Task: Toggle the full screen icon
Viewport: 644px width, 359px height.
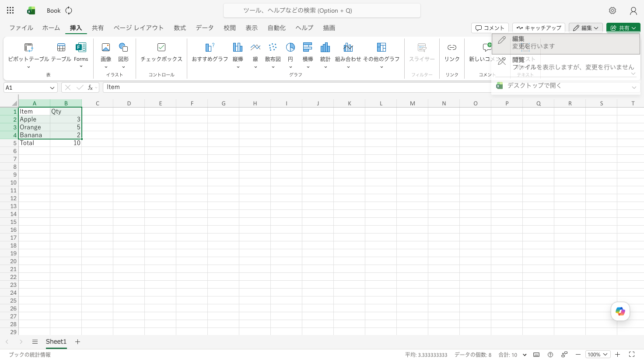Action: coord(632,355)
